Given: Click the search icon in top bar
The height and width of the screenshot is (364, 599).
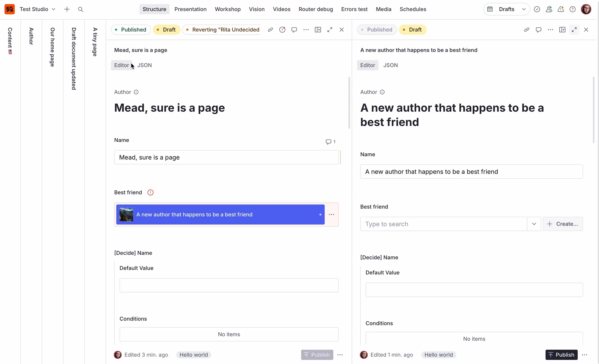Looking at the screenshot, I should pos(81,9).
